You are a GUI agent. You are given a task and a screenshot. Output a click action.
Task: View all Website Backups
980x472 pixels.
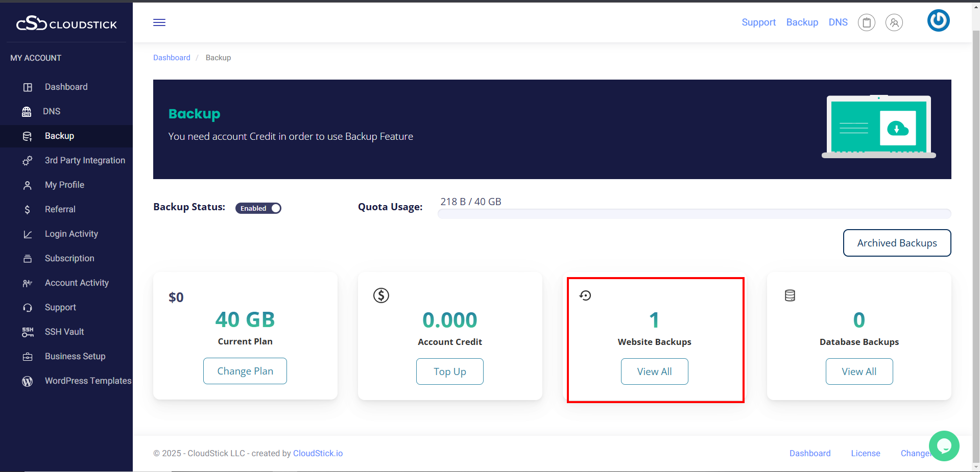tap(654, 371)
